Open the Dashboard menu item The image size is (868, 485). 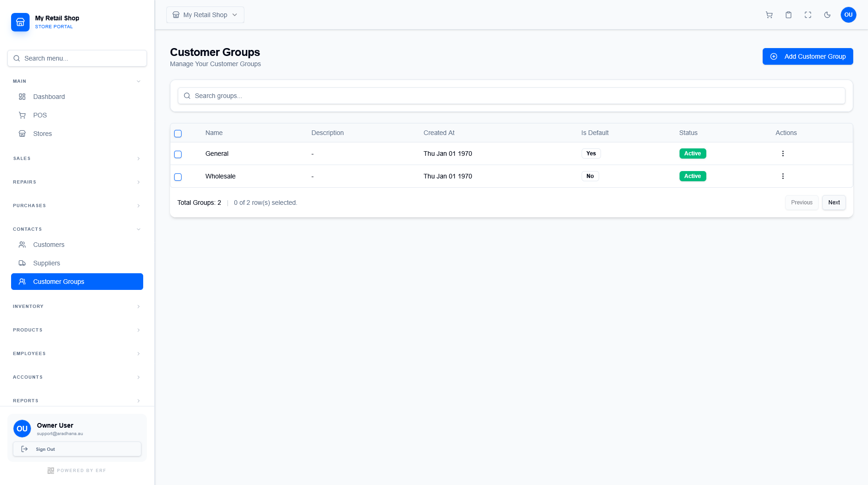(x=49, y=96)
